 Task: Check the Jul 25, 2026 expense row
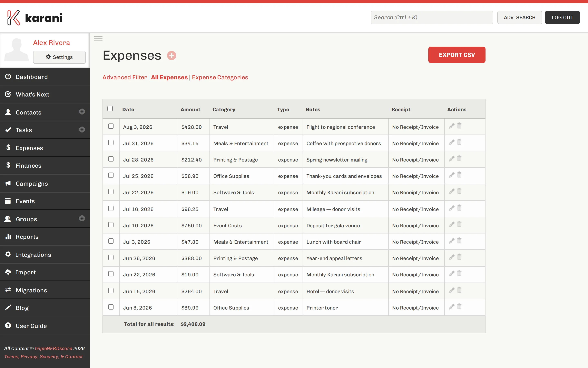coord(111,175)
